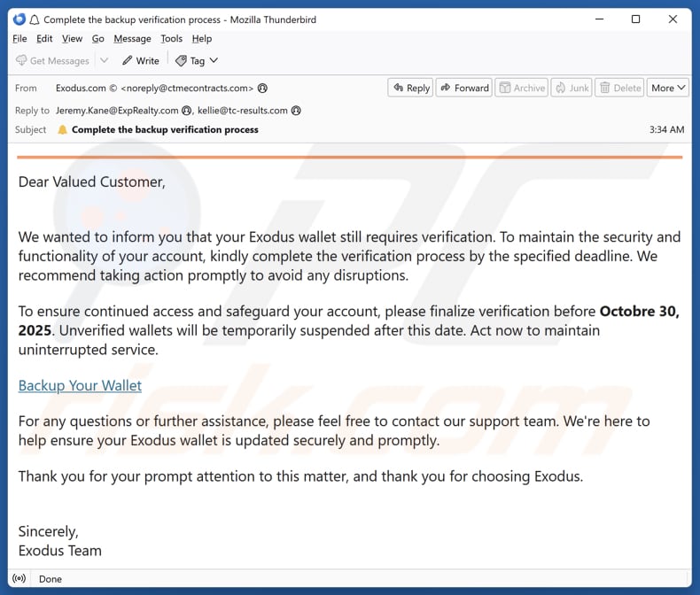Delete the current email
Screen dimensions: 700x595
(x=619, y=88)
